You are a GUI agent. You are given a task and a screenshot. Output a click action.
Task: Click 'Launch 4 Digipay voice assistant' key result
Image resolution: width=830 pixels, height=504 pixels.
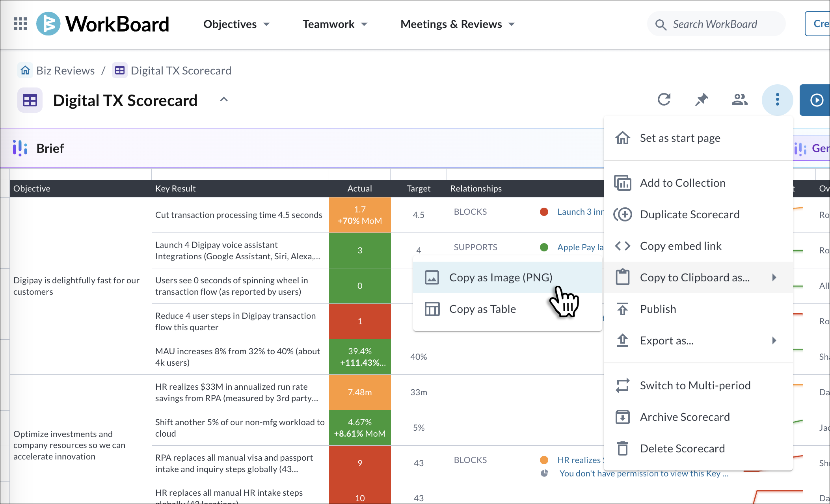[x=238, y=250]
